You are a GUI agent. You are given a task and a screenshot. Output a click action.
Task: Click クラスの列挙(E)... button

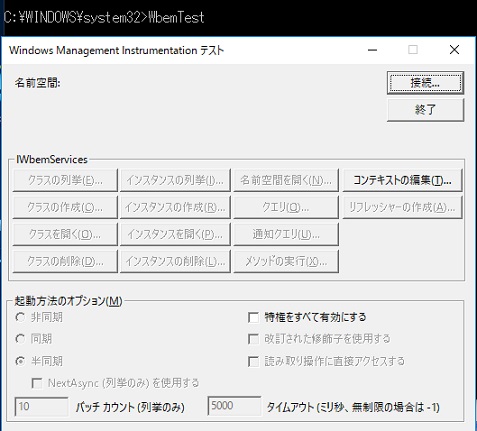click(x=65, y=180)
